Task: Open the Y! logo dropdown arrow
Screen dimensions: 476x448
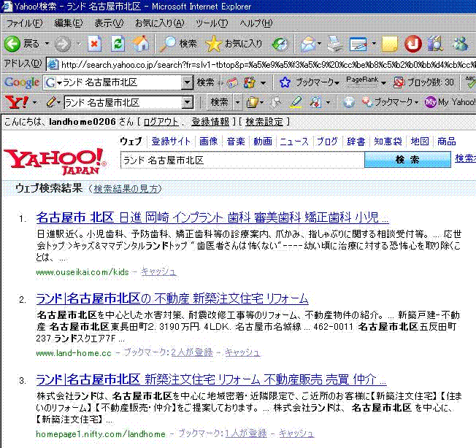Action: [x=34, y=103]
